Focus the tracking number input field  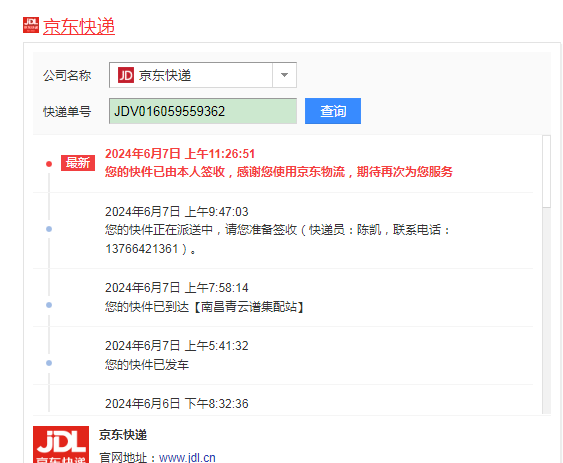(203, 111)
